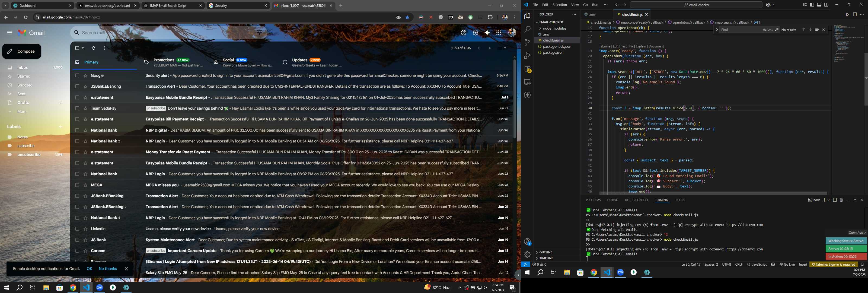The image size is (868, 293).
Task: Switch to IMAP Email Search Script Chrome tab
Action: (173, 6)
